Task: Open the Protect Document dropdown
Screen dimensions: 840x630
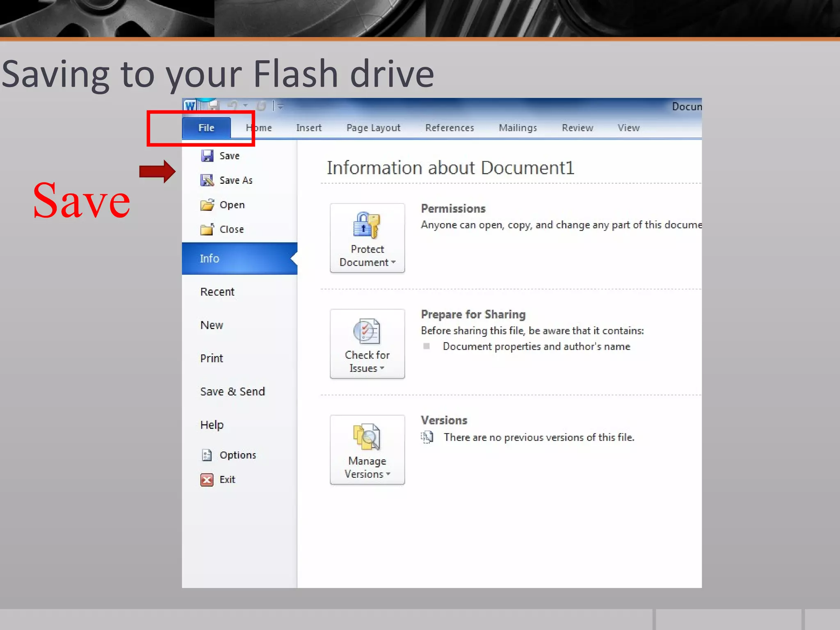Action: (x=367, y=238)
